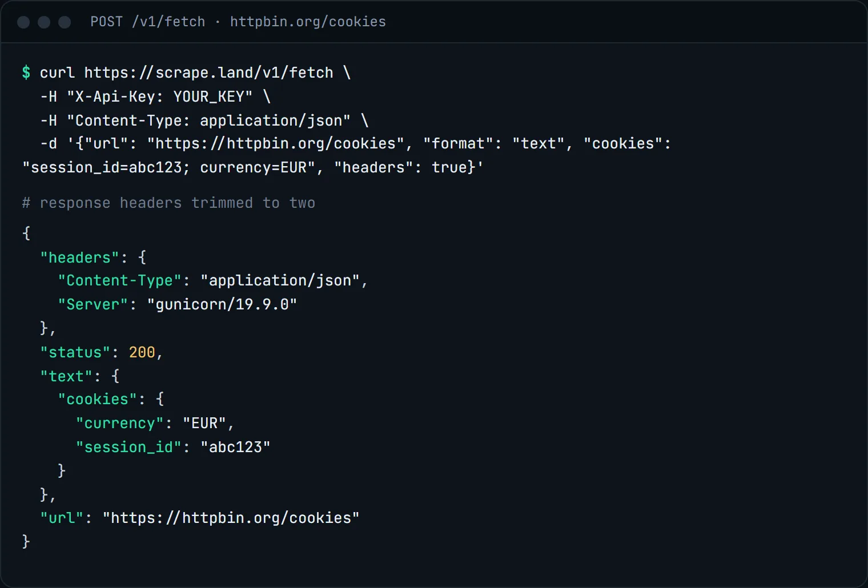Click the middle gray window dot

pyautogui.click(x=44, y=22)
